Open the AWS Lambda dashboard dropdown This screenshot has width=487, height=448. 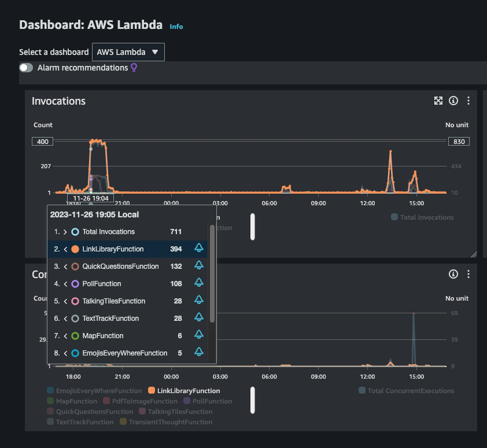[x=128, y=52]
